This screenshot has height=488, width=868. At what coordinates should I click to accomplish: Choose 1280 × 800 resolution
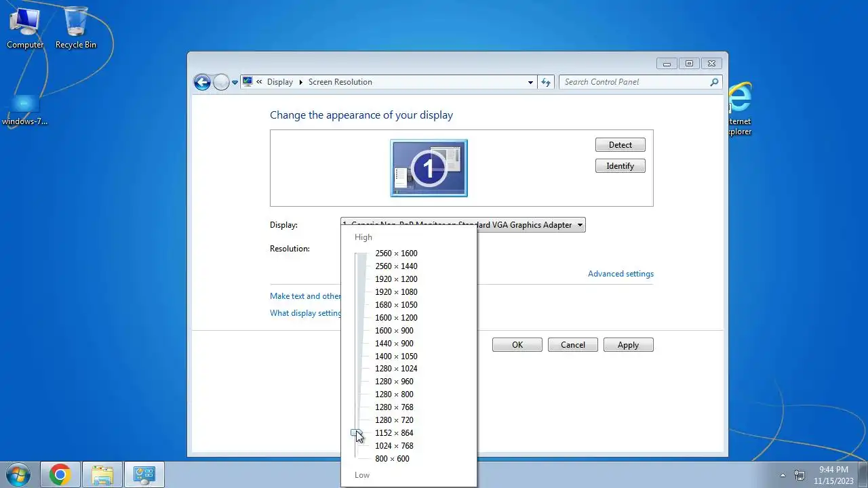click(394, 394)
